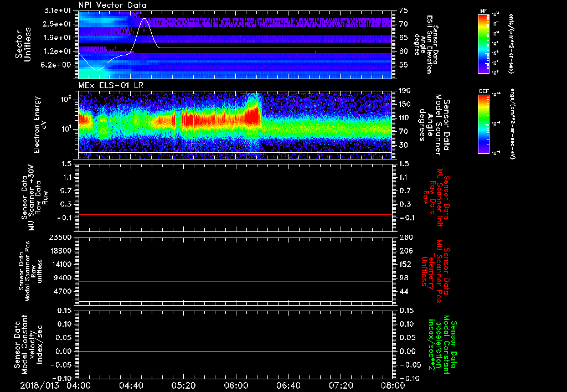Click the 18800 scanner position tick label

click(60, 251)
